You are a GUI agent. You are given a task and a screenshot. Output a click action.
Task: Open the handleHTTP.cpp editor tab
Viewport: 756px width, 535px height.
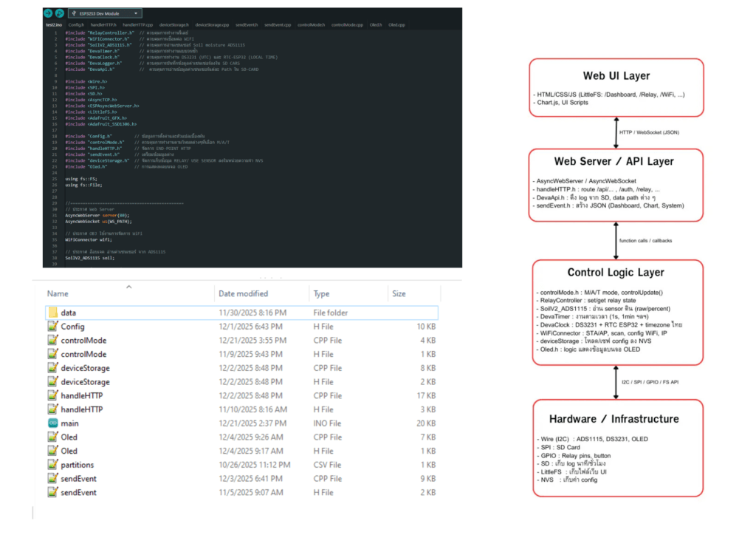pyautogui.click(x=137, y=25)
